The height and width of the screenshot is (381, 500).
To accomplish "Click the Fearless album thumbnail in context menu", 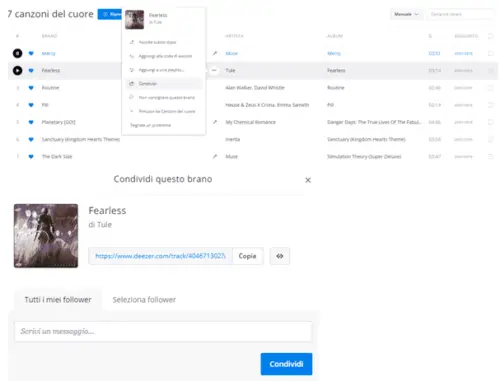I will [x=134, y=19].
